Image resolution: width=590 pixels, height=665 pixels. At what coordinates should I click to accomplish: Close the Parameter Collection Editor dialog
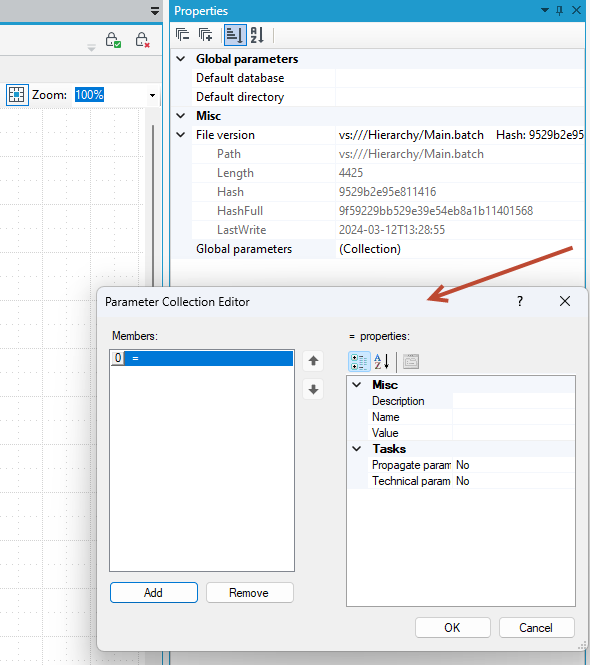565,302
